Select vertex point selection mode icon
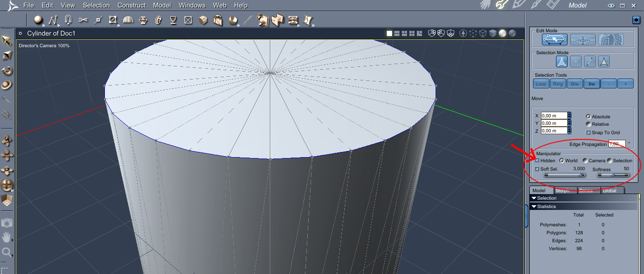This screenshot has height=274, width=644. click(x=576, y=61)
